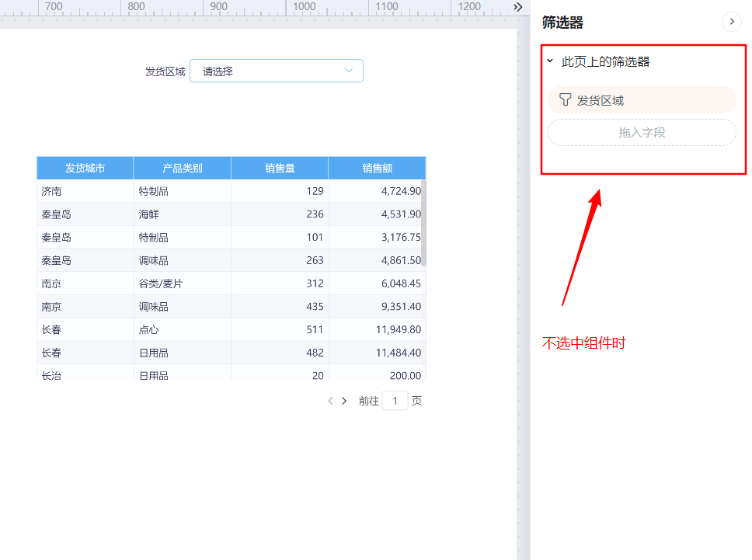Screen dimensions: 752x560
Task: Click sales amount 6,048.45
Action: (401, 283)
